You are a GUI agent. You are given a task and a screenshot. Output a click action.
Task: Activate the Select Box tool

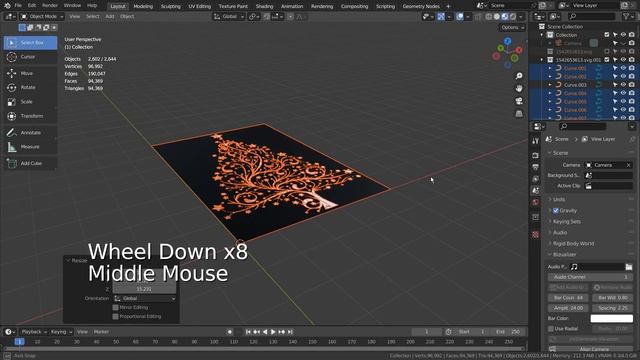30,42
